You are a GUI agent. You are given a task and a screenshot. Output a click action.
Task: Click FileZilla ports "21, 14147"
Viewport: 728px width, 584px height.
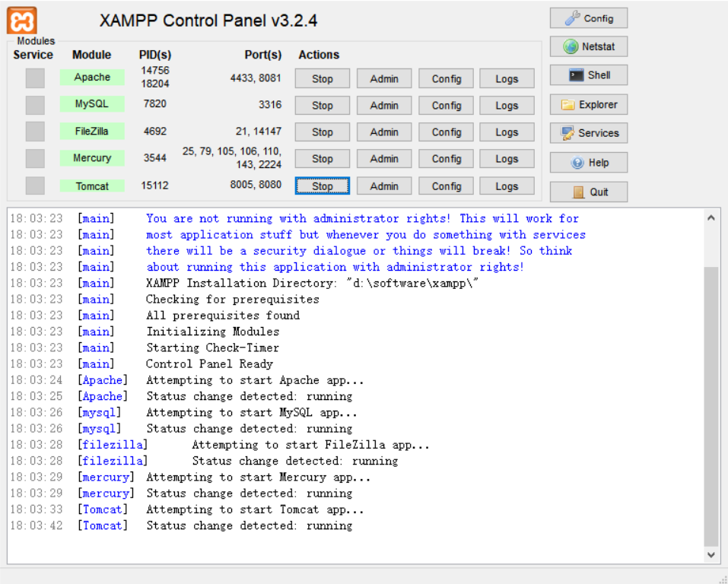point(258,132)
